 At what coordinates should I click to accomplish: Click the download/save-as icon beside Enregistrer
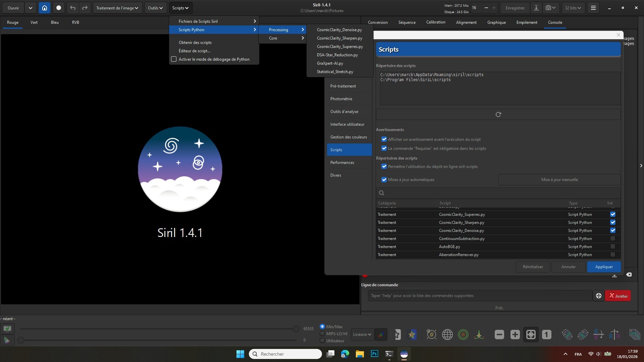(x=536, y=8)
